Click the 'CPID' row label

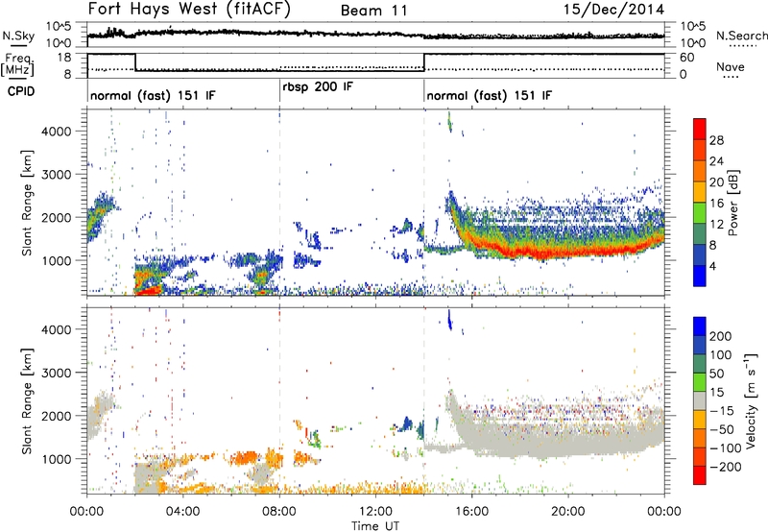(x=21, y=91)
